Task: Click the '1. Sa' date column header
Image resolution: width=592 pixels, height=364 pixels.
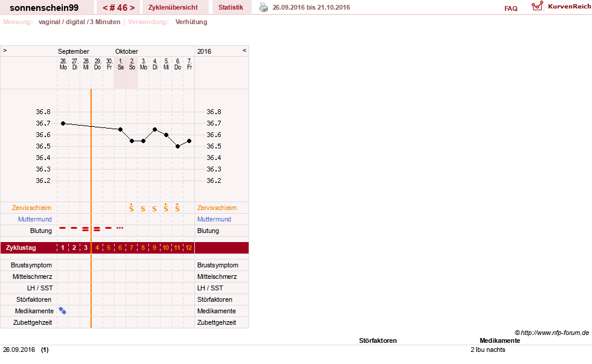Action: tap(121, 64)
